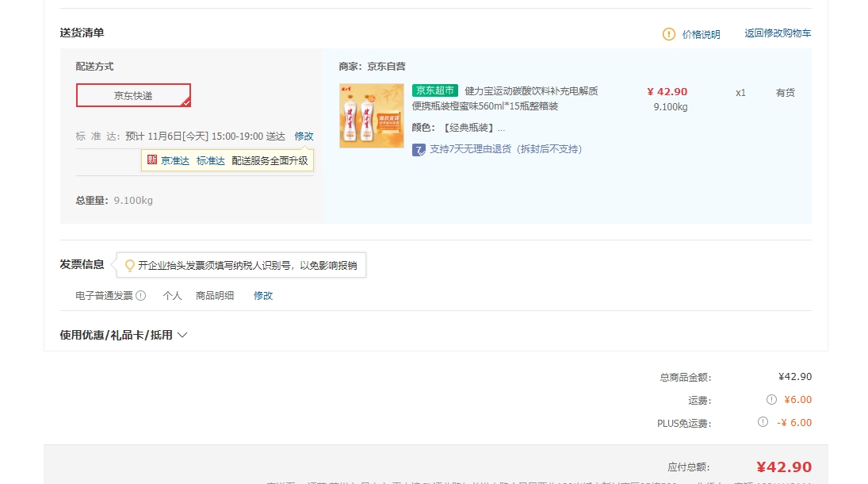Image resolution: width=868 pixels, height=484 pixels.
Task: Open the 支持7天无理由退货 policy link
Action: pos(506,149)
